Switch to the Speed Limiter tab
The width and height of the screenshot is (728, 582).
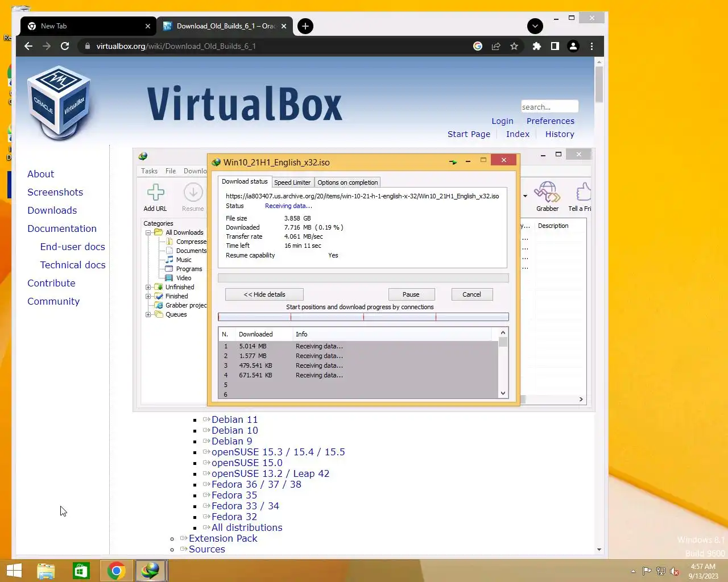(x=292, y=182)
